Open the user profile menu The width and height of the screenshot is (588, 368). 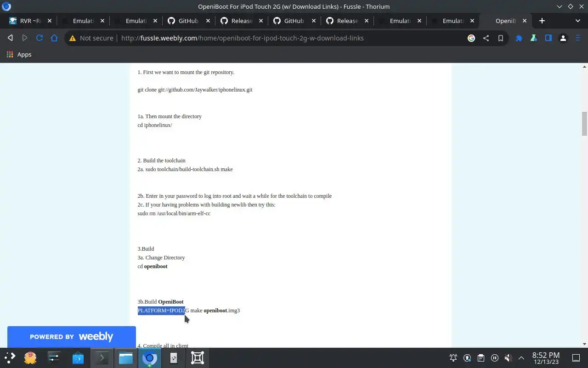[x=563, y=38]
